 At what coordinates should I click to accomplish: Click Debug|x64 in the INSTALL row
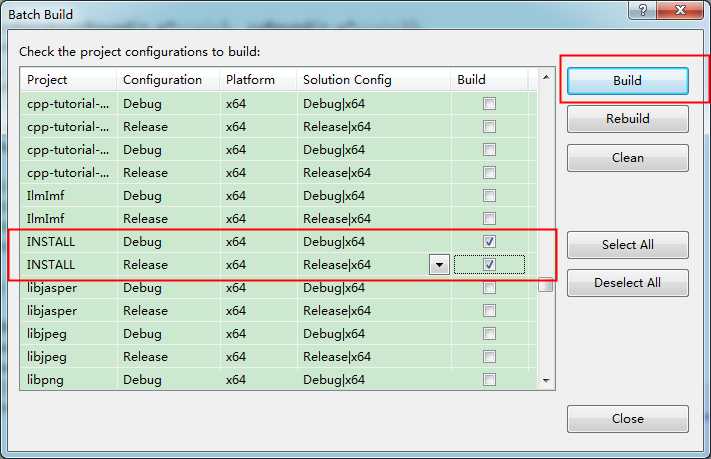click(x=334, y=242)
